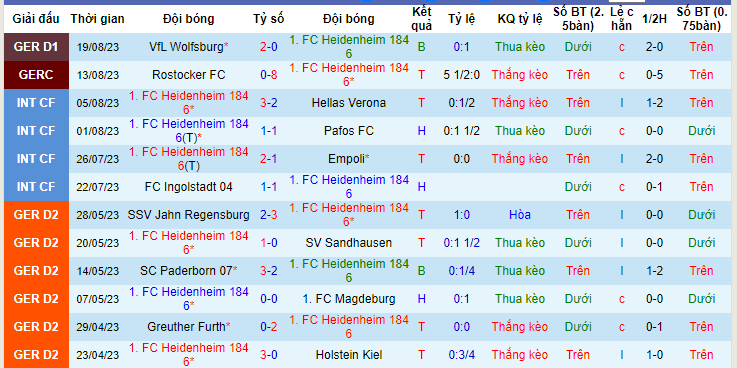
Task: Select the Holstein Kiel team link
Action: click(x=349, y=355)
